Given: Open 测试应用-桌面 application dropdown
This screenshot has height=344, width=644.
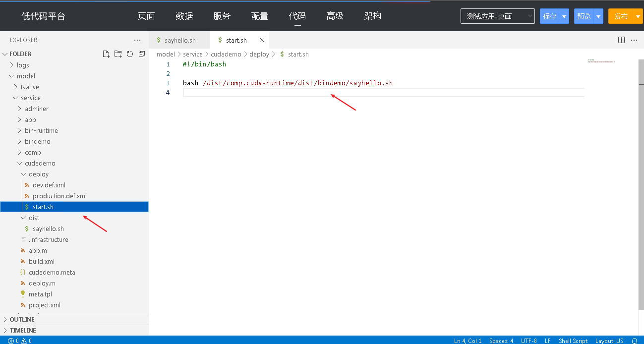Looking at the screenshot, I should coord(498,16).
